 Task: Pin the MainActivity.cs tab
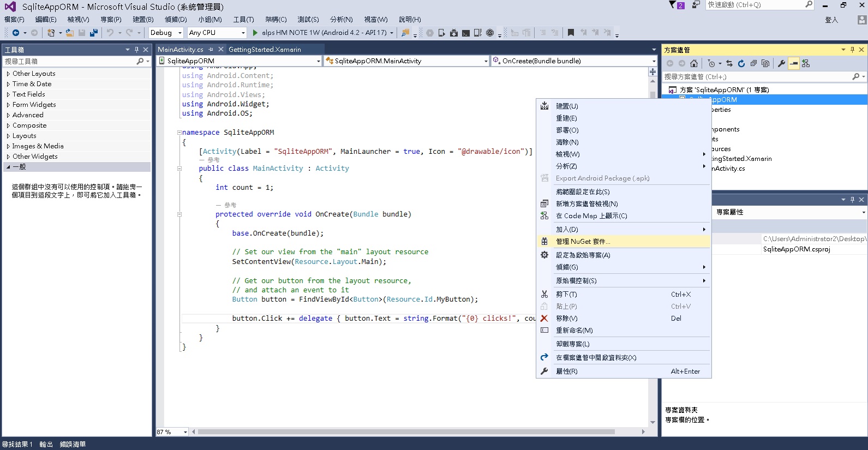pyautogui.click(x=211, y=49)
